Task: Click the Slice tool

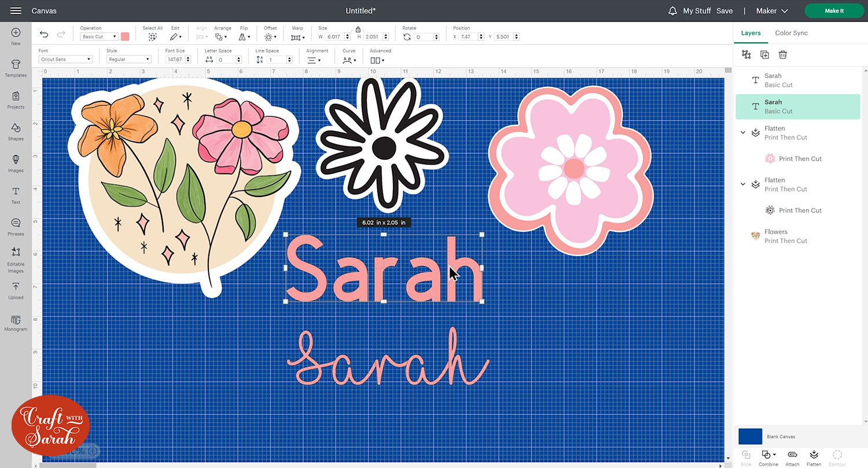Action: click(x=746, y=457)
